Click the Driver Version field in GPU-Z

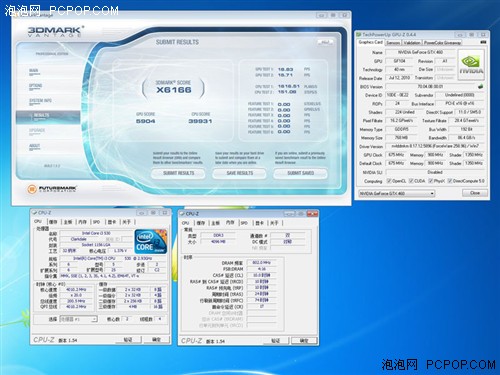[x=435, y=146]
